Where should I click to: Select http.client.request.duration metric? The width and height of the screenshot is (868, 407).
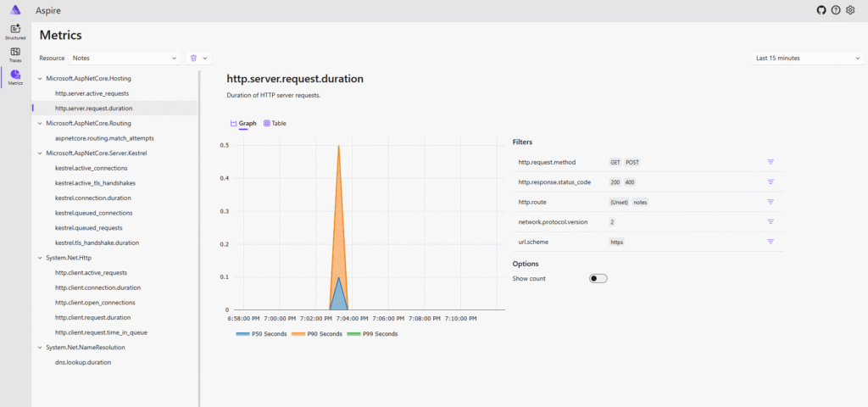[x=93, y=317]
